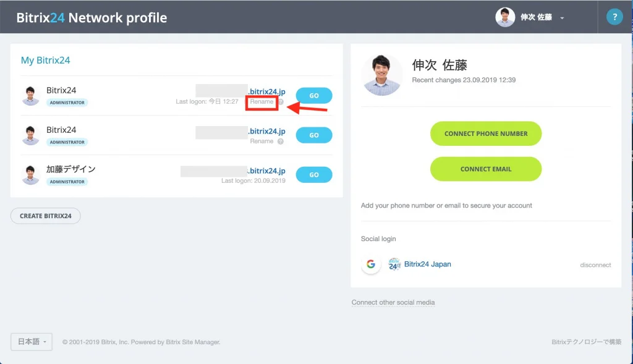Click the Last logon: 20.09.2019 text

pos(253,181)
